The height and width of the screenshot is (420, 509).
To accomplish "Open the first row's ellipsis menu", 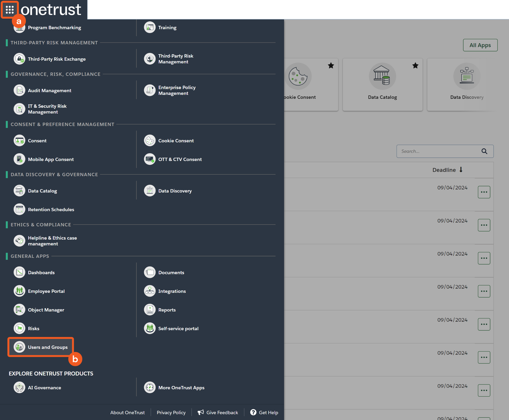I will (x=484, y=192).
